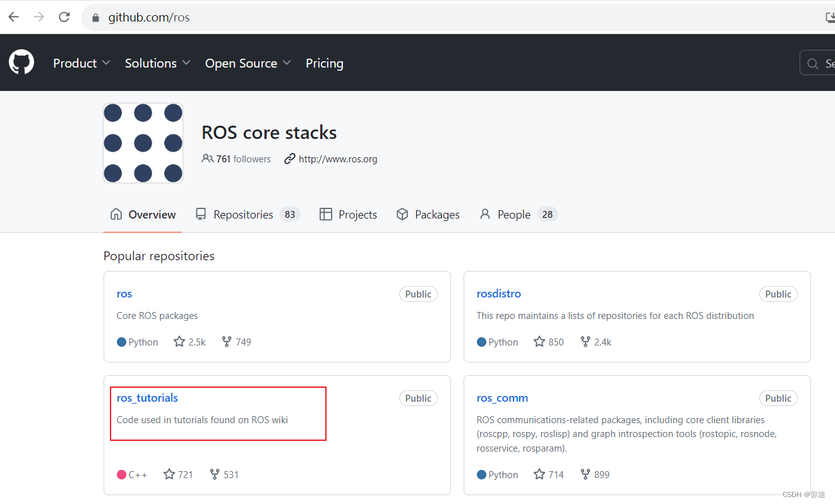Click the 749 fork count for ros
The height and width of the screenshot is (504, 835).
(x=243, y=342)
